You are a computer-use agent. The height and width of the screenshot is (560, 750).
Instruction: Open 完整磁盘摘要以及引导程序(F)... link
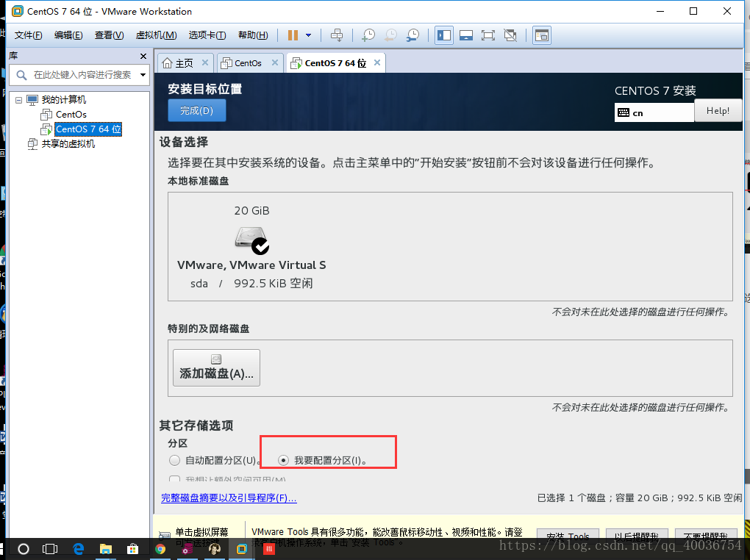click(x=229, y=498)
